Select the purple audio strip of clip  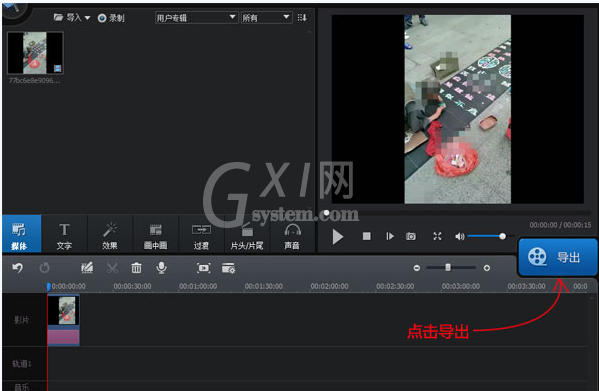point(64,337)
